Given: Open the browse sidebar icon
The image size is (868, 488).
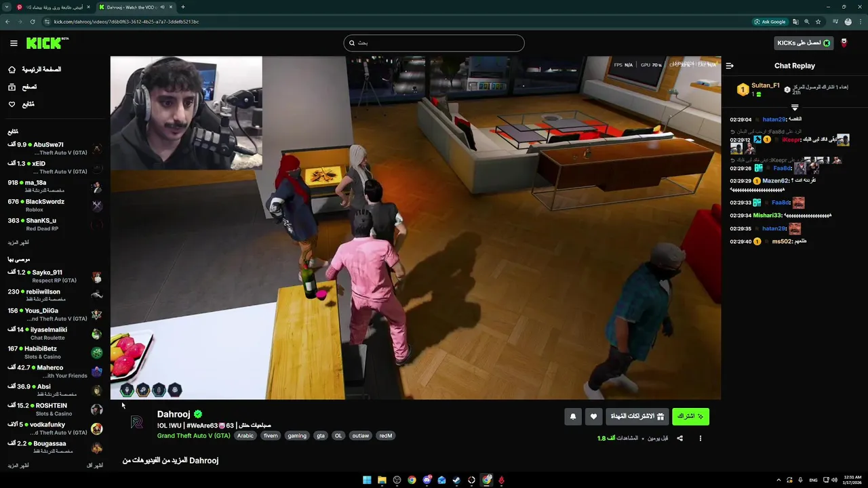Looking at the screenshot, I should pyautogui.click(x=12, y=87).
